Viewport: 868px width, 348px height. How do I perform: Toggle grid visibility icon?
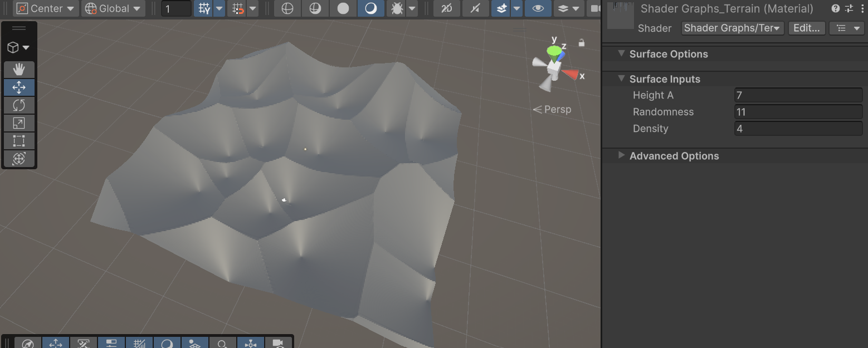point(204,8)
